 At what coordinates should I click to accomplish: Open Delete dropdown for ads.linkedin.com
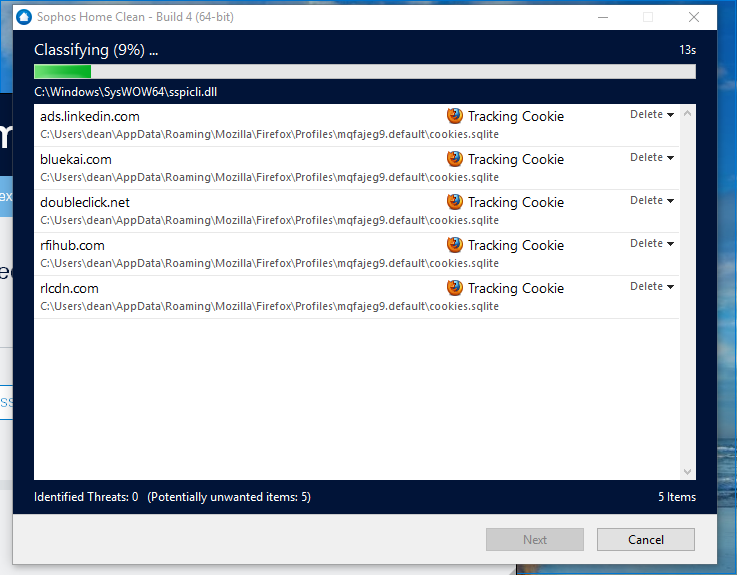[652, 115]
